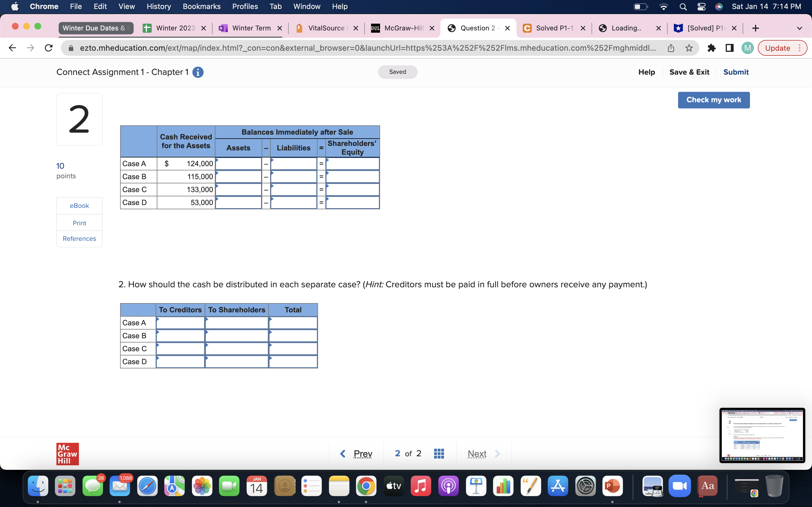Open Spotlight search from the menu bar
812x507 pixels.
683,6
